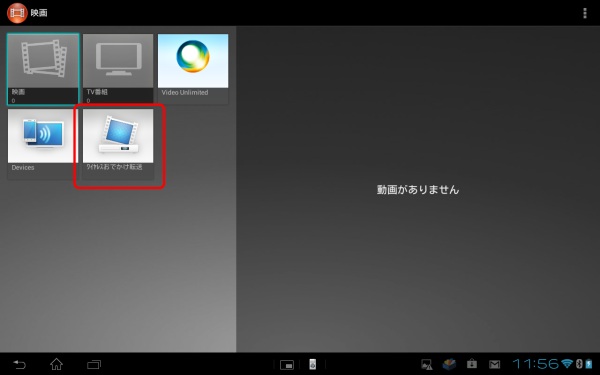Tap the 映画 title in the action bar
Screen dimensions: 600x375
pyautogui.click(x=39, y=13)
